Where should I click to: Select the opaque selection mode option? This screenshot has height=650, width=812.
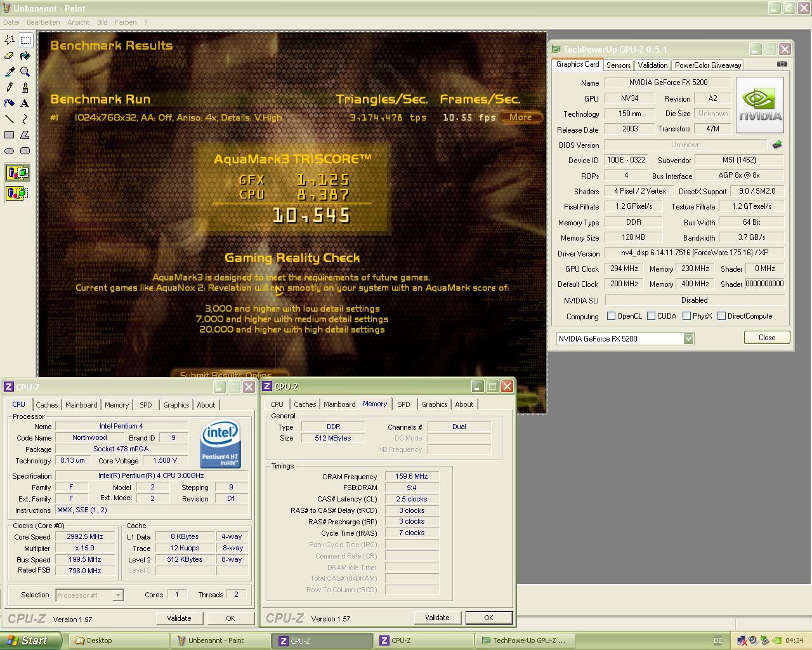point(17,173)
